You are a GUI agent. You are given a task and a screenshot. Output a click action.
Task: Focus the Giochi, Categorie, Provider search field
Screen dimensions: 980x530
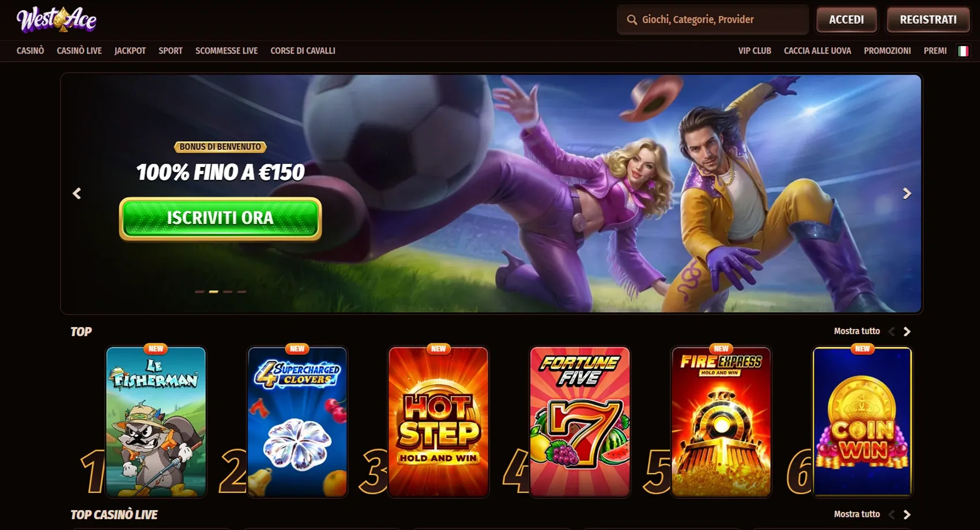pos(713,20)
